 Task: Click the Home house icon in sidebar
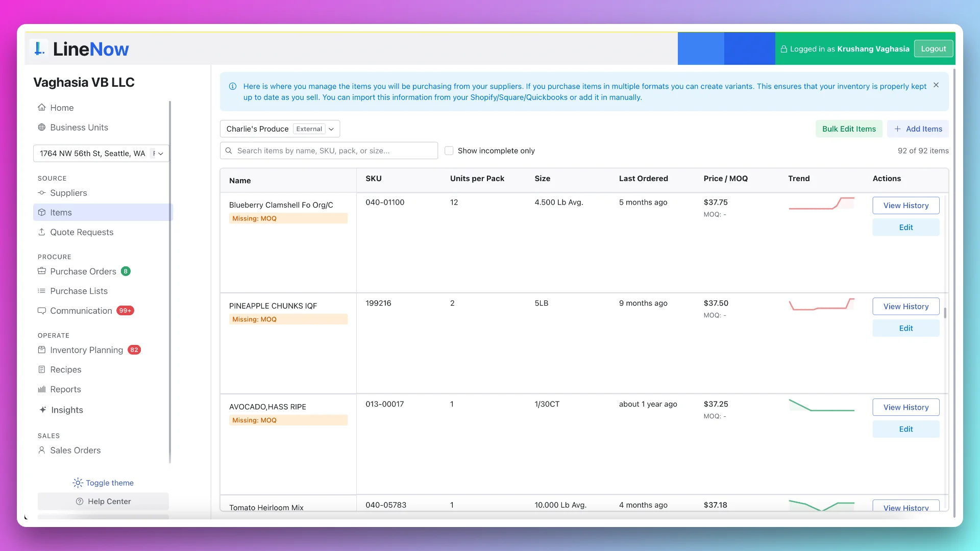click(42, 108)
